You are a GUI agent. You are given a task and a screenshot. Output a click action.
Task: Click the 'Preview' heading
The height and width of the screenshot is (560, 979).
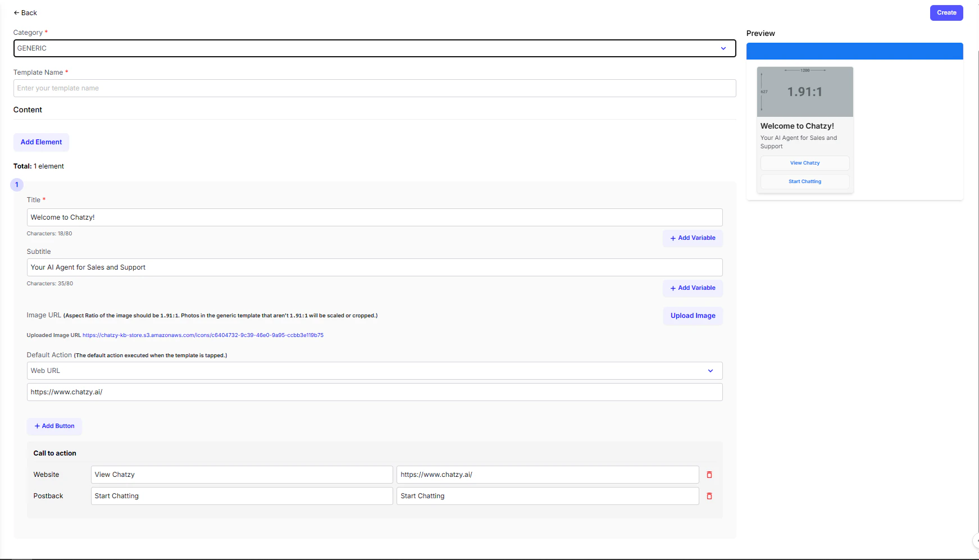click(761, 34)
